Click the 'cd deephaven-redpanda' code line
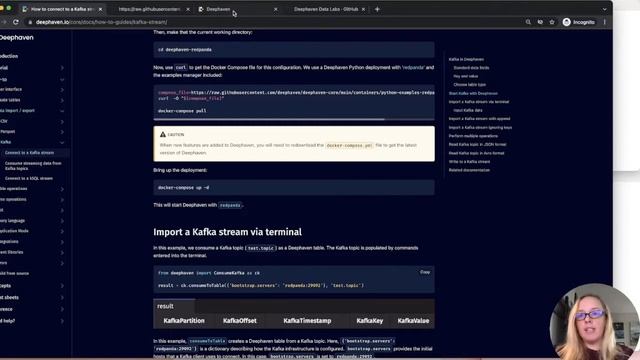 [x=185, y=50]
